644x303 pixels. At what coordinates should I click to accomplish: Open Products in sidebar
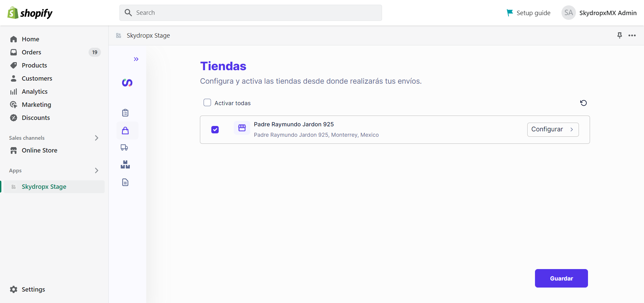point(34,66)
